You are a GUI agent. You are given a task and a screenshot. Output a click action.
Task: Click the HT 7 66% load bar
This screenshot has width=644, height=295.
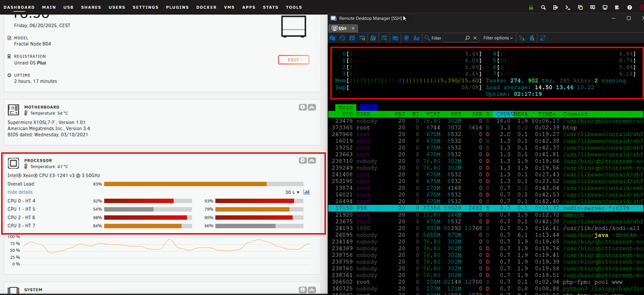(x=259, y=226)
